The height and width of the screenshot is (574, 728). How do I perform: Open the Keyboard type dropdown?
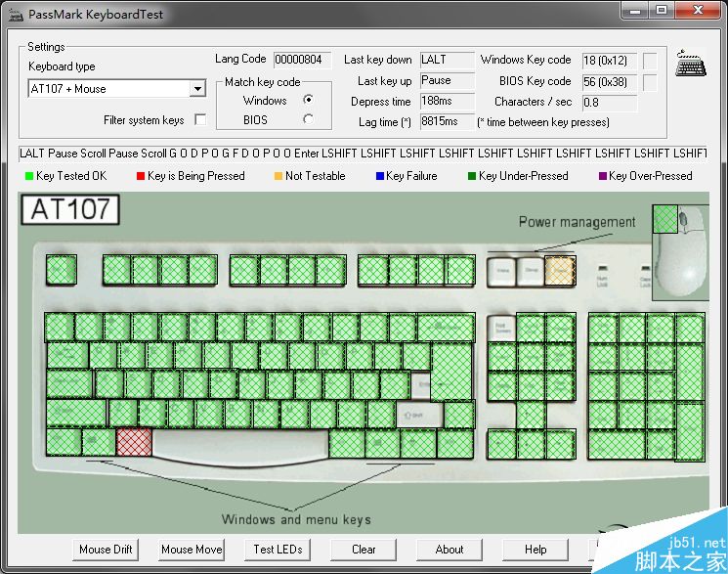pyautogui.click(x=197, y=88)
